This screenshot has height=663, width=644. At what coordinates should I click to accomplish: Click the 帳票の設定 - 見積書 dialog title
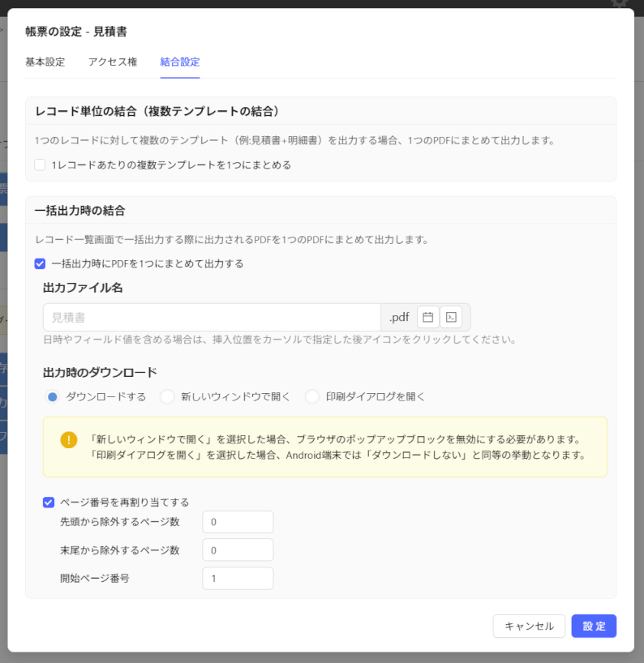[x=76, y=32]
